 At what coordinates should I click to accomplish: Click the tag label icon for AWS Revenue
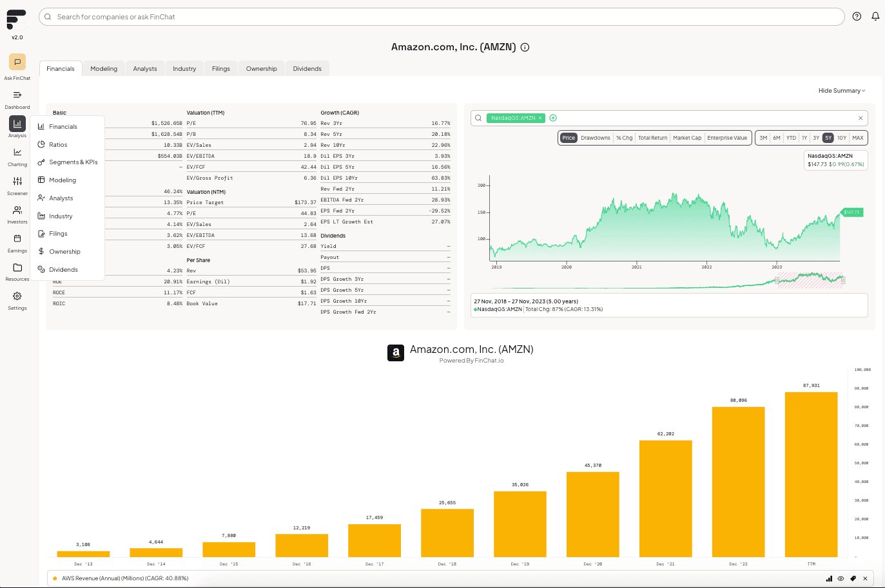pos(853,578)
